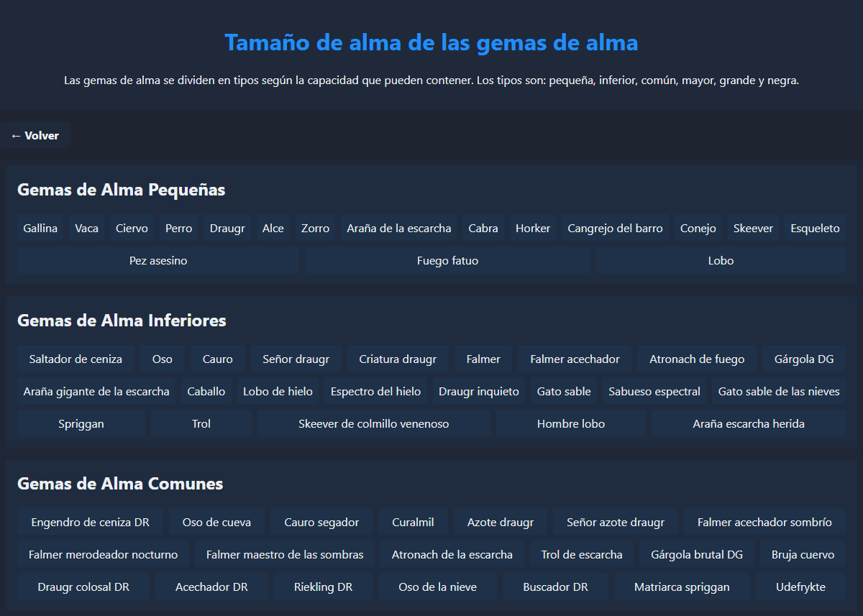Select the Bruja cuervo tag

(x=803, y=554)
